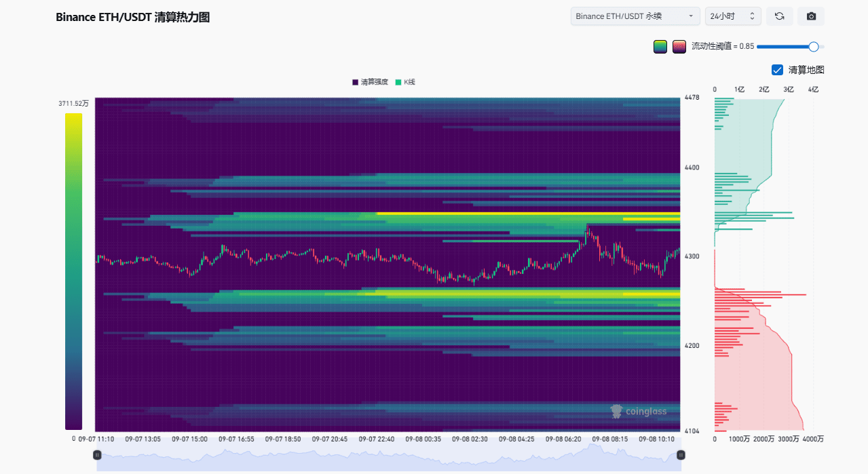Click the 4478 price axis label

click(692, 98)
